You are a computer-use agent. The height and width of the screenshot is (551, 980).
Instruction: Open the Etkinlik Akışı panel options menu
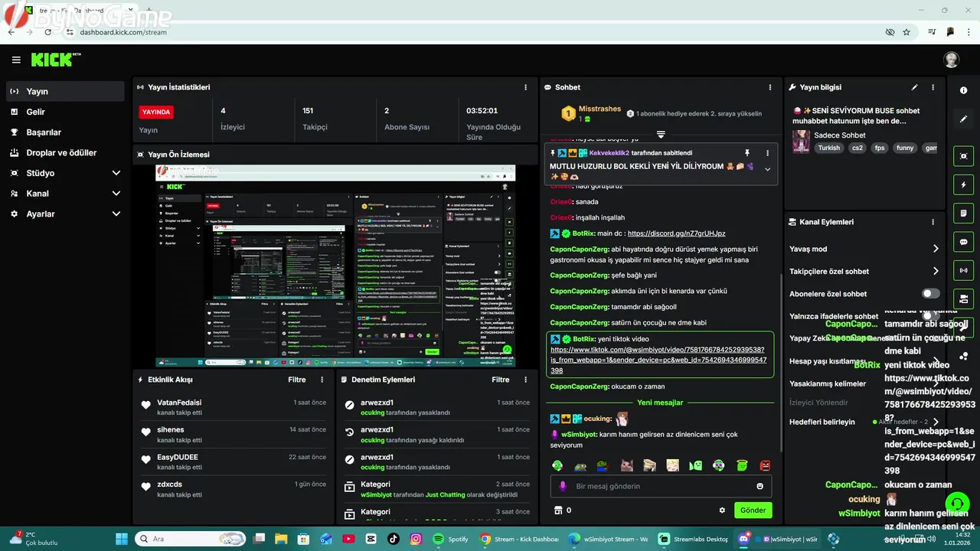(x=322, y=380)
